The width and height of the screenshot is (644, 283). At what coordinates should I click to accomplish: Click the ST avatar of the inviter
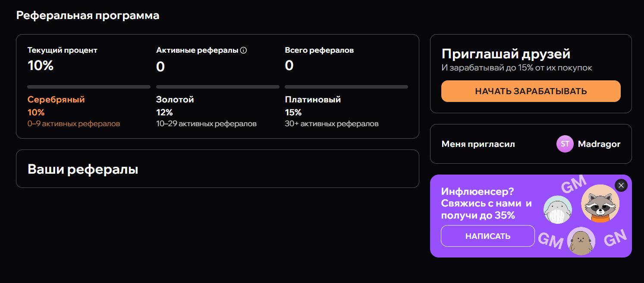click(565, 144)
